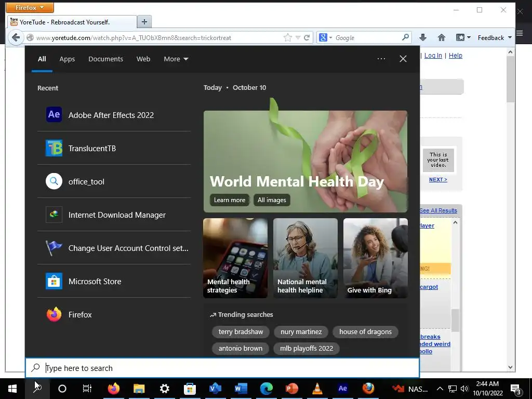Close the Windows search panel
The image size is (532, 399).
pyautogui.click(x=403, y=59)
